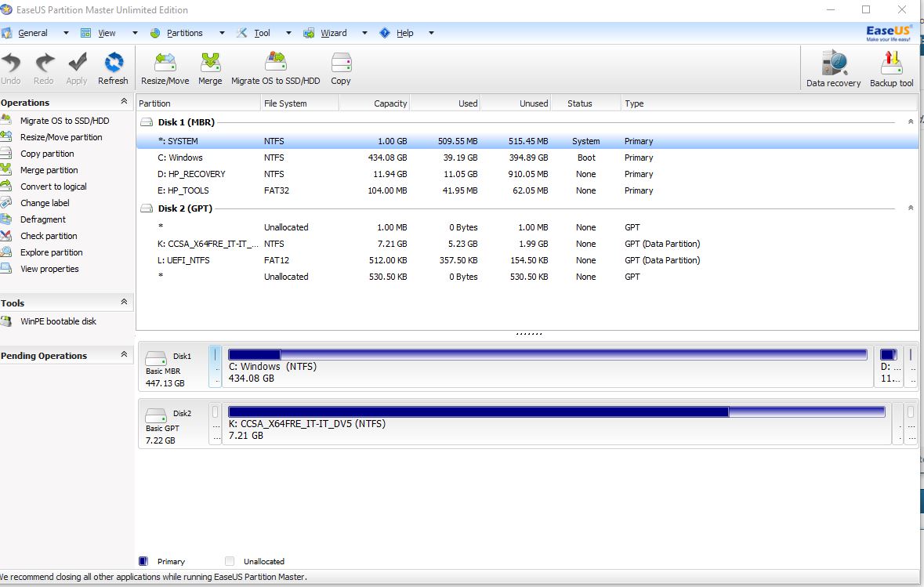Open the General menu
Image resolution: width=924 pixels, height=587 pixels.
[32, 33]
